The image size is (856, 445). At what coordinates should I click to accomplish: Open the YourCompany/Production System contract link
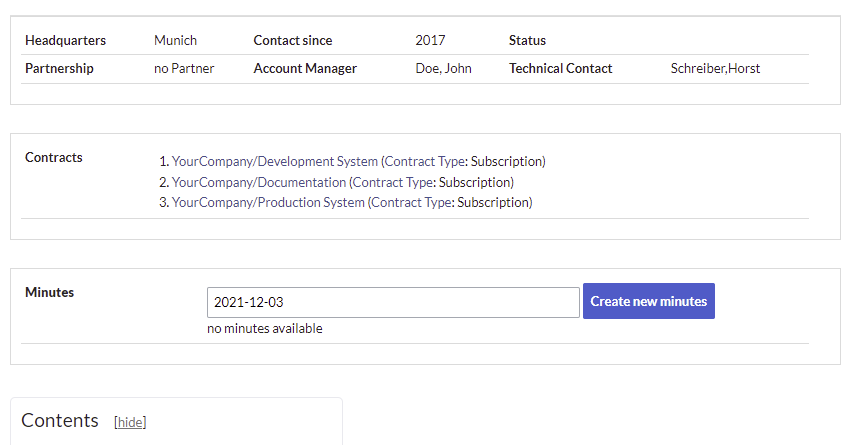click(x=268, y=203)
